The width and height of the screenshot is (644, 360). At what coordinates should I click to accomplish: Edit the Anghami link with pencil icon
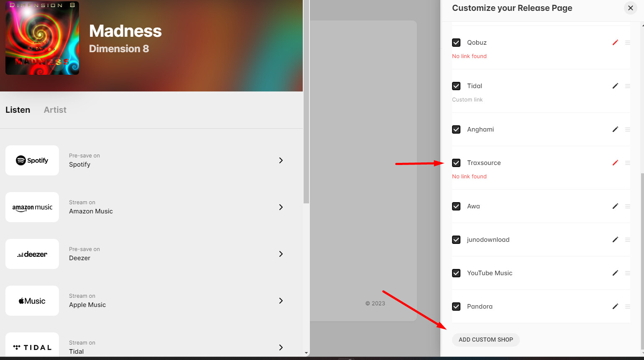[x=615, y=129]
